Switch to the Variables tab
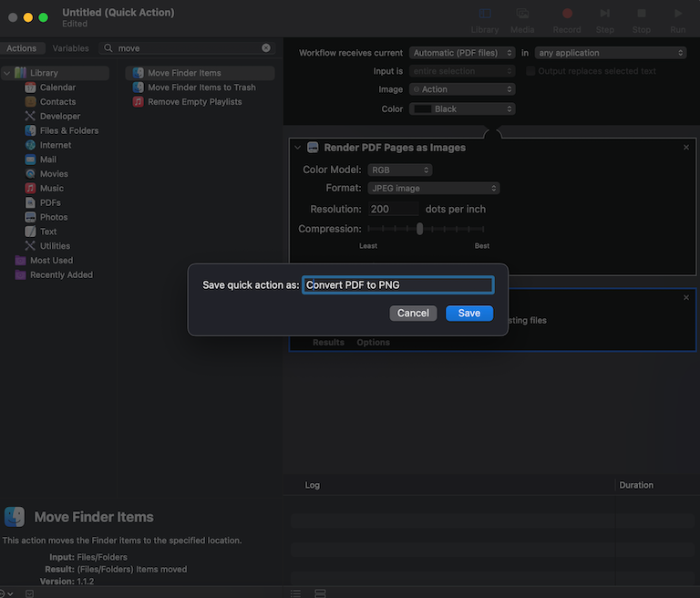Screen dimensions: 700x598 click(70, 48)
